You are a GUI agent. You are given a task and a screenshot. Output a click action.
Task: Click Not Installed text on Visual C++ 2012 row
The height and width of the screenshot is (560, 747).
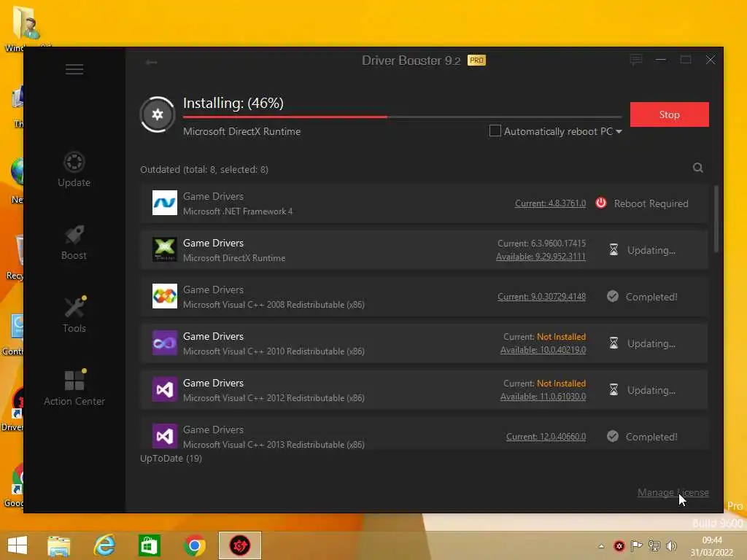point(561,384)
